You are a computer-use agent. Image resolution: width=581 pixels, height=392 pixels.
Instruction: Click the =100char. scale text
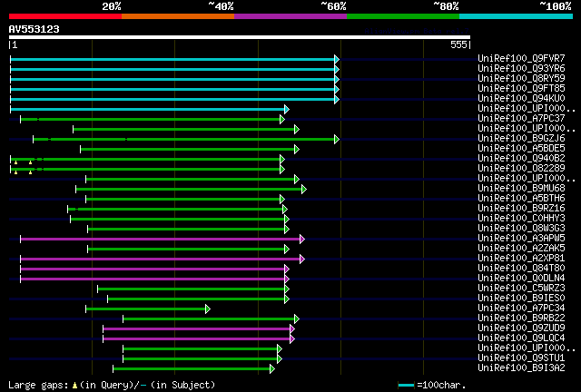tap(441, 386)
